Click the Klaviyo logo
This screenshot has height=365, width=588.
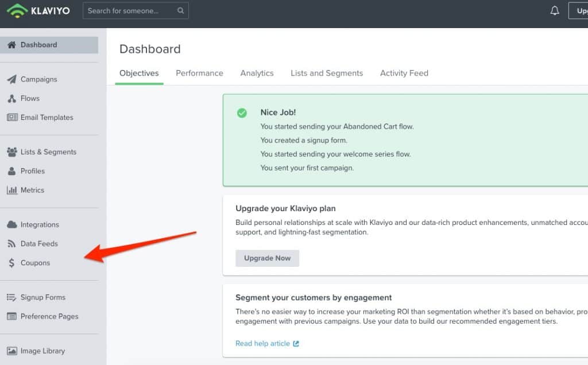click(38, 10)
